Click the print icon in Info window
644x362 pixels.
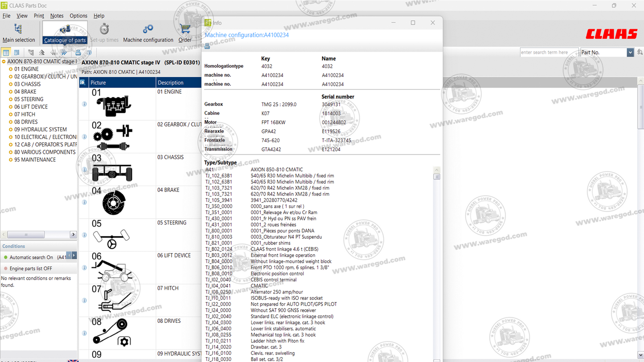tap(207, 46)
